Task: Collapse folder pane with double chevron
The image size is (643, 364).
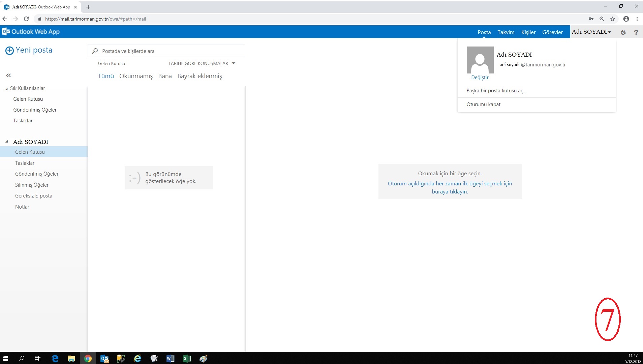Action: (x=9, y=75)
